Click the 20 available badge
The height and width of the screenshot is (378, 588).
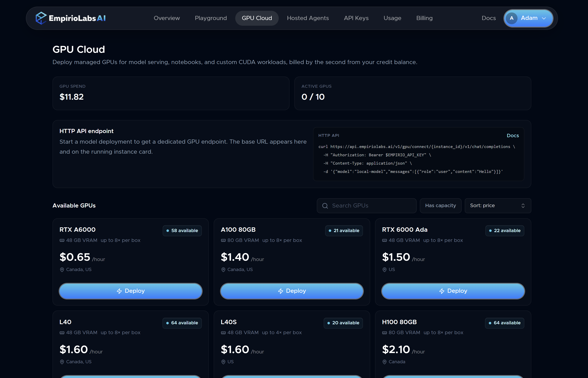(x=343, y=323)
